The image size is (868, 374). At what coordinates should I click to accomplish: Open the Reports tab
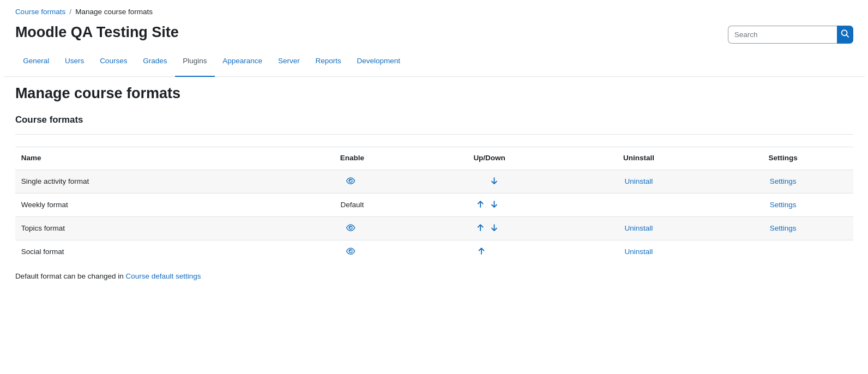[x=328, y=61]
